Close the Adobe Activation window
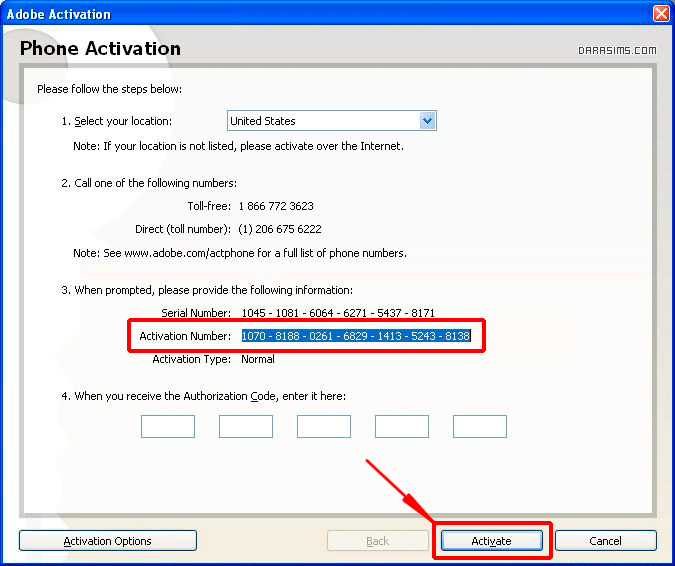Image resolution: width=675 pixels, height=566 pixels. tap(661, 13)
